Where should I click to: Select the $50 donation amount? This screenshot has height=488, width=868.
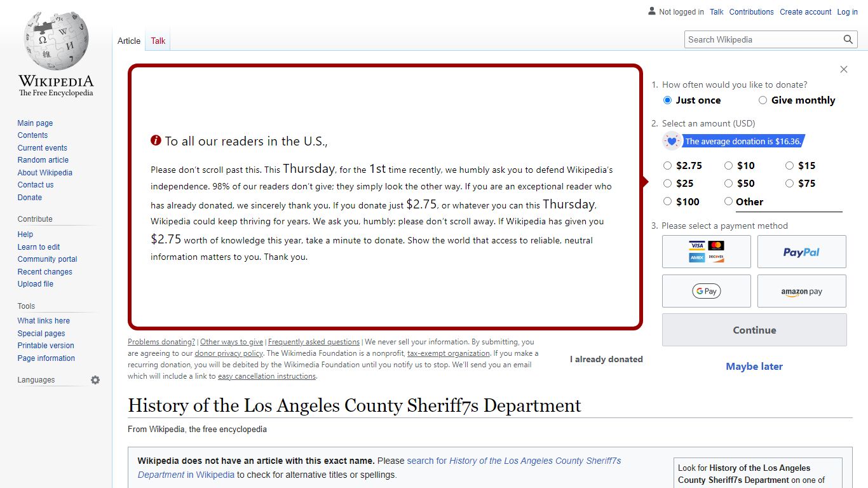point(728,184)
